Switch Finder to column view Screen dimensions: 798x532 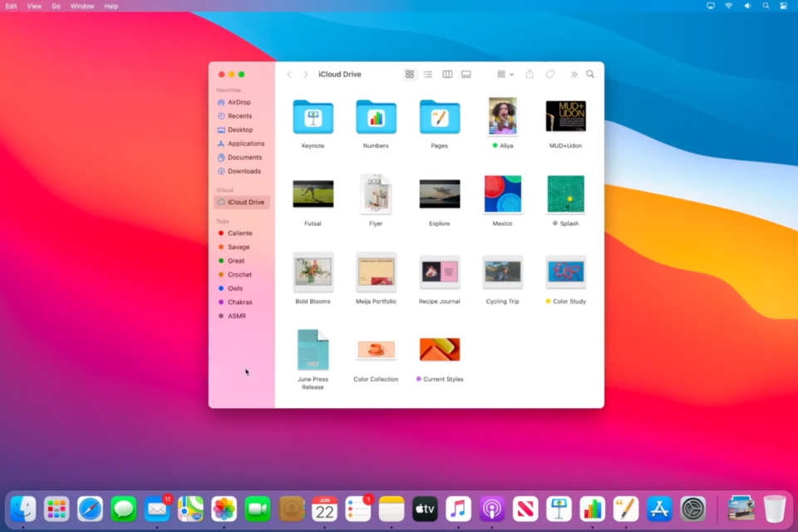coord(447,74)
